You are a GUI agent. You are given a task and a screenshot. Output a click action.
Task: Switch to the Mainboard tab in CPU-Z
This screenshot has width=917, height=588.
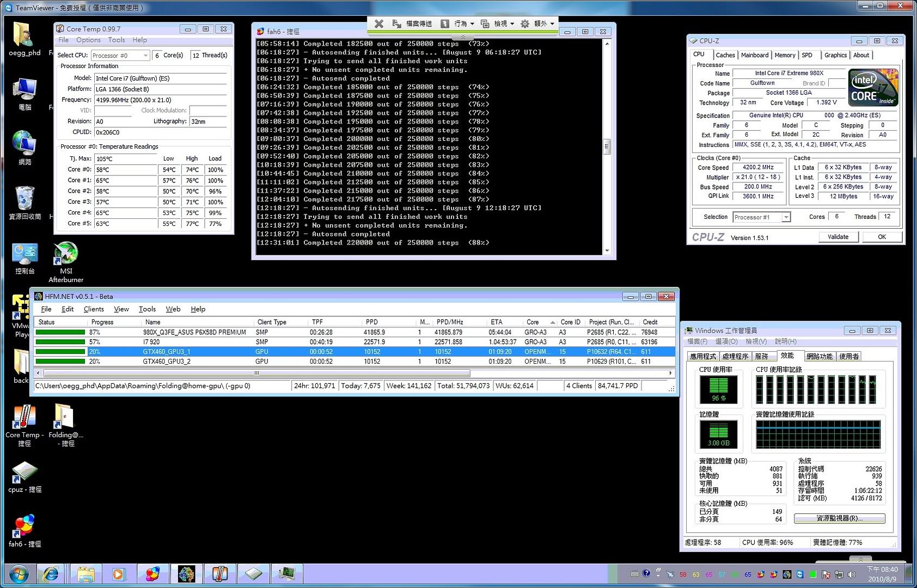point(755,56)
